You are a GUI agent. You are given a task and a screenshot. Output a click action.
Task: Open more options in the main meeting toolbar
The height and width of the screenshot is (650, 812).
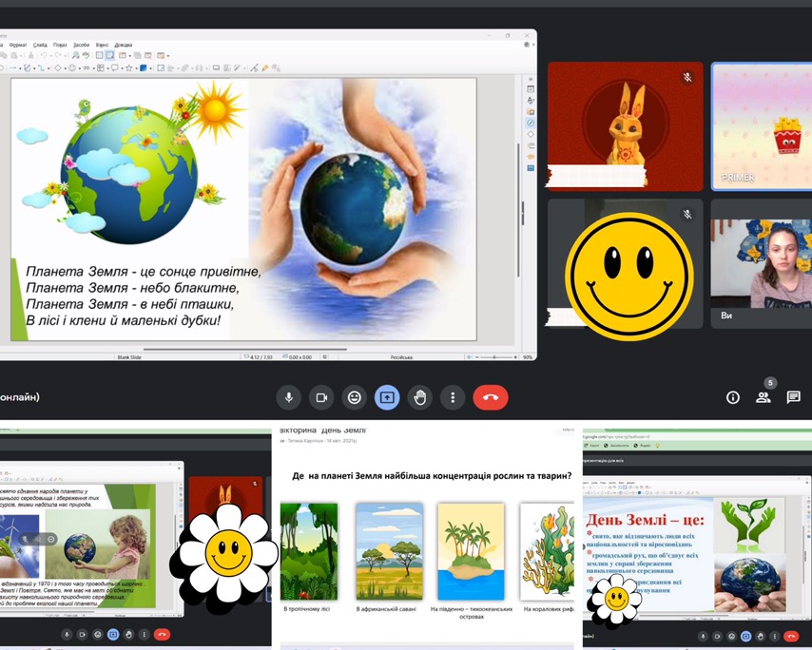453,397
